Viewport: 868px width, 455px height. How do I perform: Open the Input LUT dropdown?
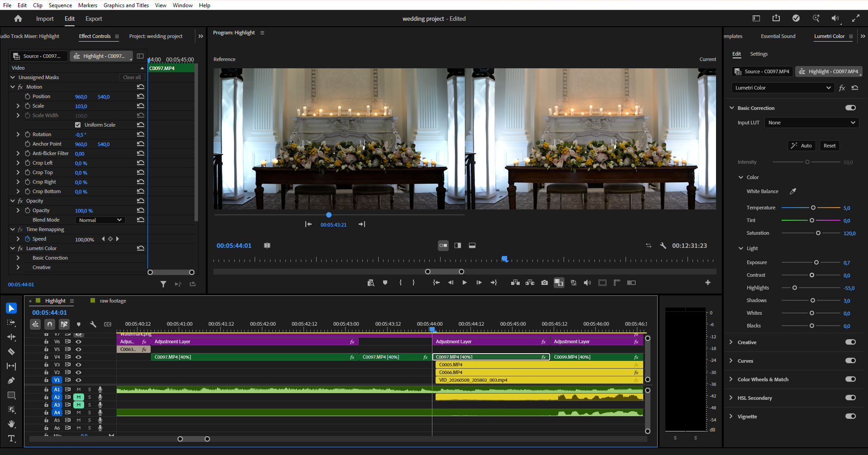tap(811, 123)
